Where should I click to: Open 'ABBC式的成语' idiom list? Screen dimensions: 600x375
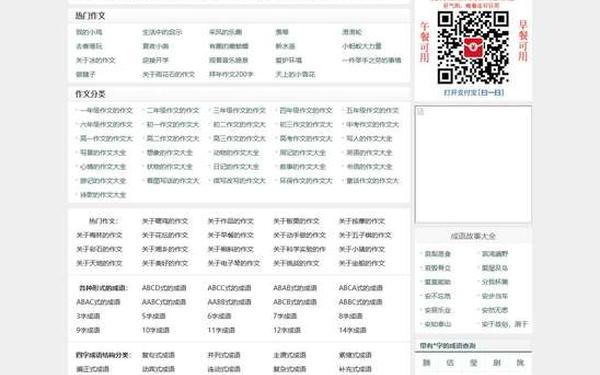(x=361, y=302)
